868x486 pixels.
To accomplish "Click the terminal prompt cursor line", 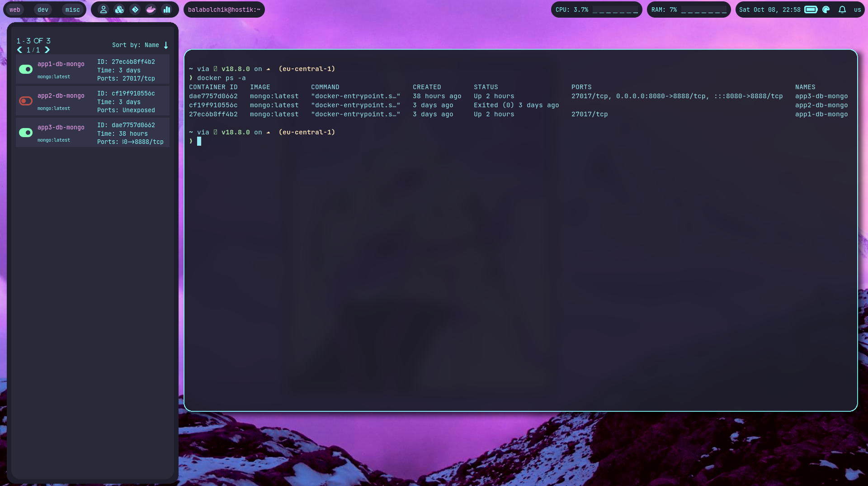I will coord(199,141).
